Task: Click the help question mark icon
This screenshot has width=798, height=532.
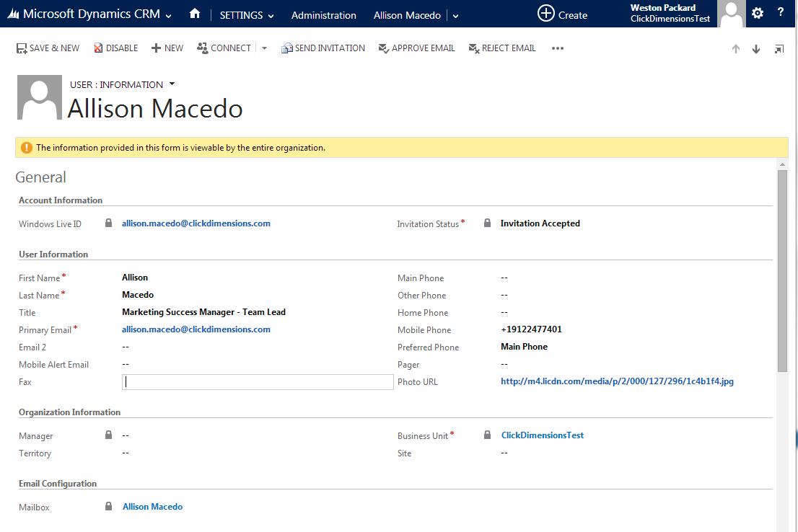Action: coord(781,13)
